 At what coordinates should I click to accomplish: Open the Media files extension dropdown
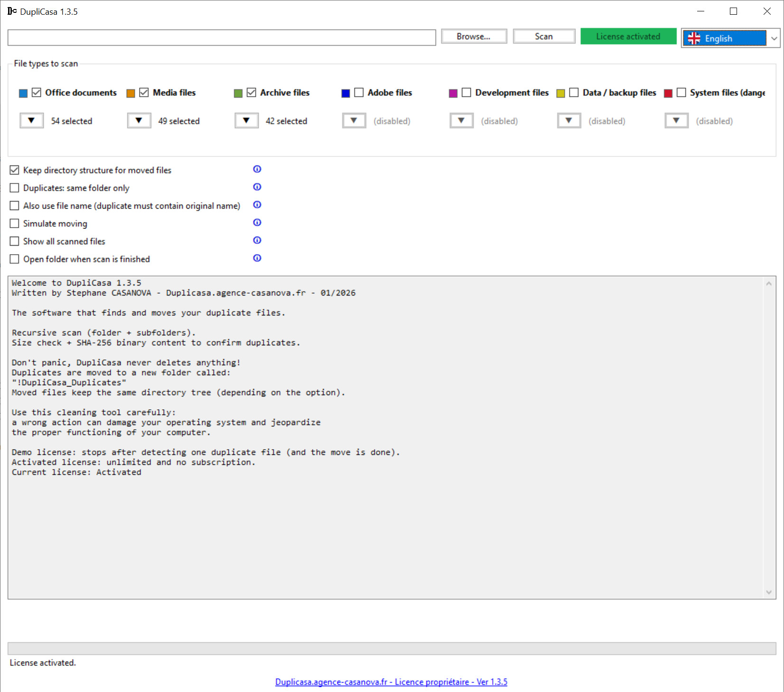[139, 120]
